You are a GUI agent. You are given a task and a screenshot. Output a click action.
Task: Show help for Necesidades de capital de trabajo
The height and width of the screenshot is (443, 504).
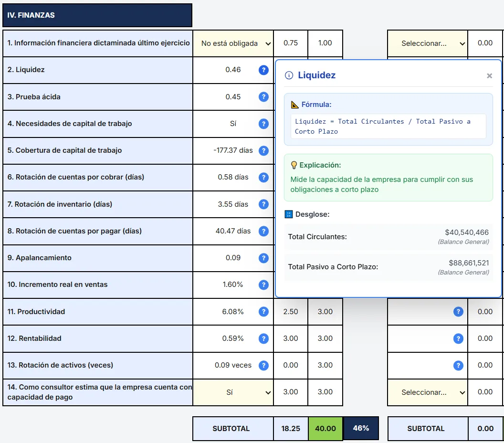263,124
